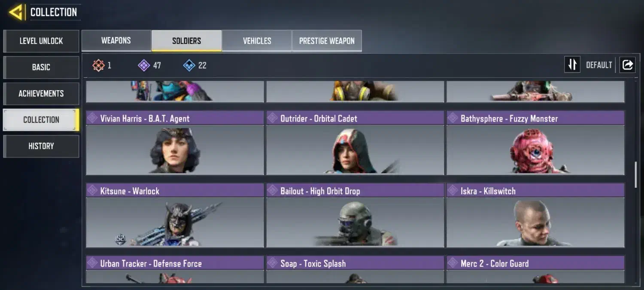The image size is (644, 290).
Task: Select Outrider - Orbital Cadet soldier card
Action: point(355,143)
